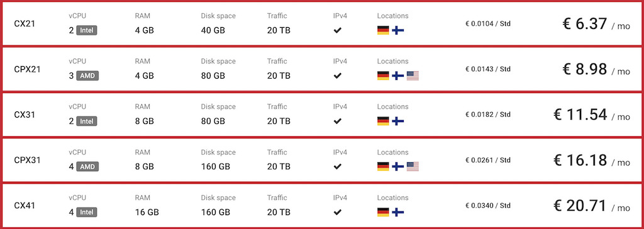644x229 pixels.
Task: Click the IPv4 checkmark for CX41
Action: [x=337, y=212]
